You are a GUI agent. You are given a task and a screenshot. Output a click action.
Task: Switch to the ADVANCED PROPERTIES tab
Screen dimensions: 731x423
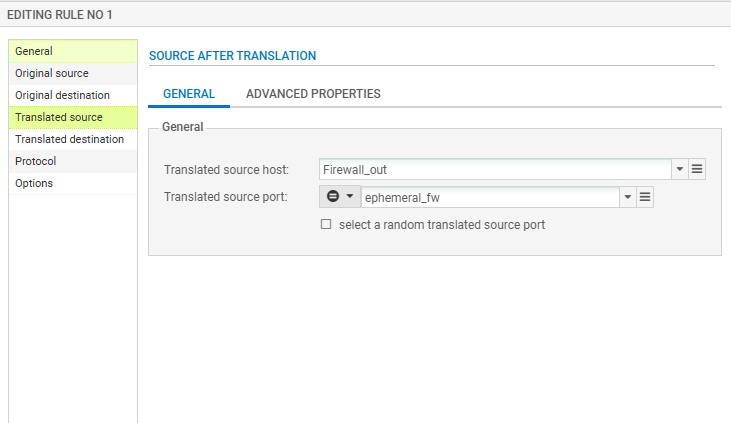[313, 94]
